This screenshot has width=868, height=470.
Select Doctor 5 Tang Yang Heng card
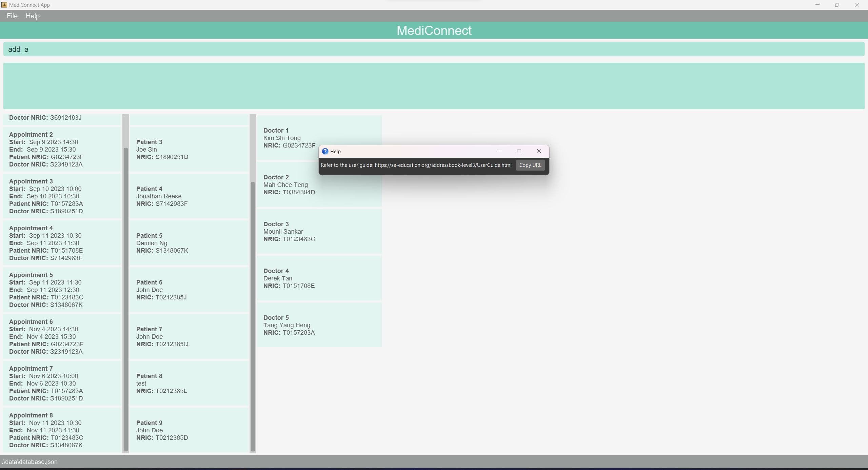(319, 325)
